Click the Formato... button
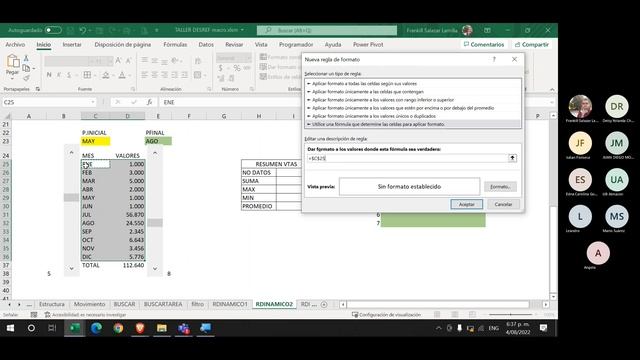Viewport: 640px width, 360px height. click(500, 187)
